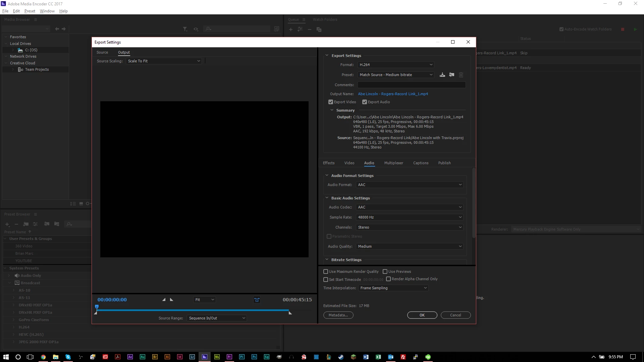The height and width of the screenshot is (362, 644).
Task: Enable Use Maximum Render Quality
Action: pyautogui.click(x=326, y=271)
